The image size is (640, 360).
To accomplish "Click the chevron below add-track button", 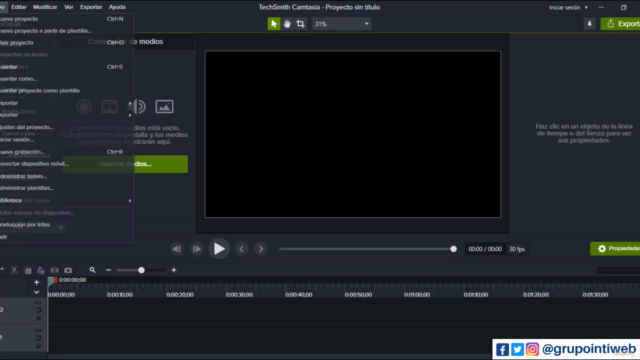I will tap(36, 292).
